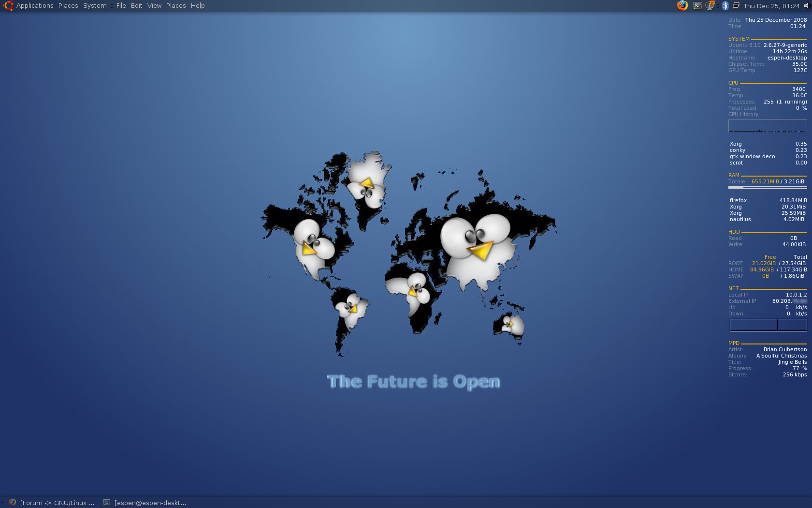The image size is (812, 508).
Task: Open the File menu
Action: coord(121,6)
